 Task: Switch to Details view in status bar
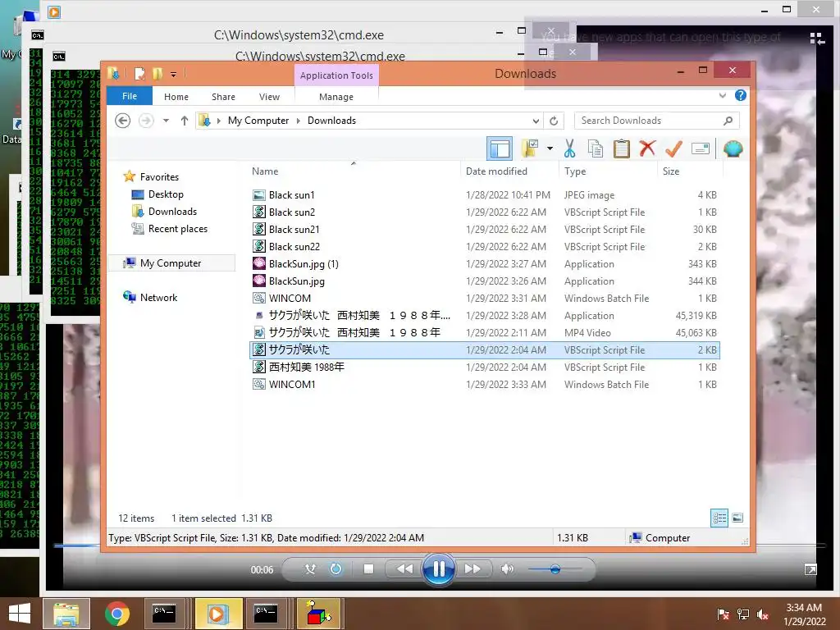click(x=719, y=518)
